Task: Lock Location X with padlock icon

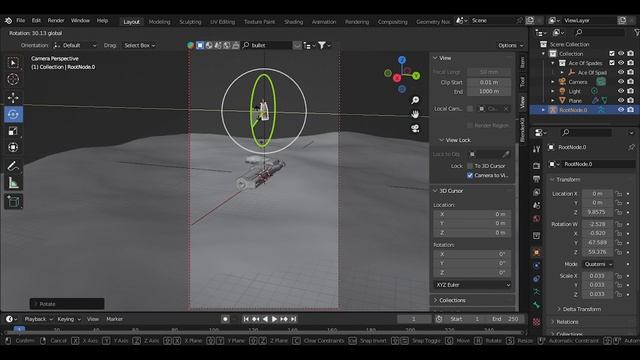Action: [x=619, y=194]
